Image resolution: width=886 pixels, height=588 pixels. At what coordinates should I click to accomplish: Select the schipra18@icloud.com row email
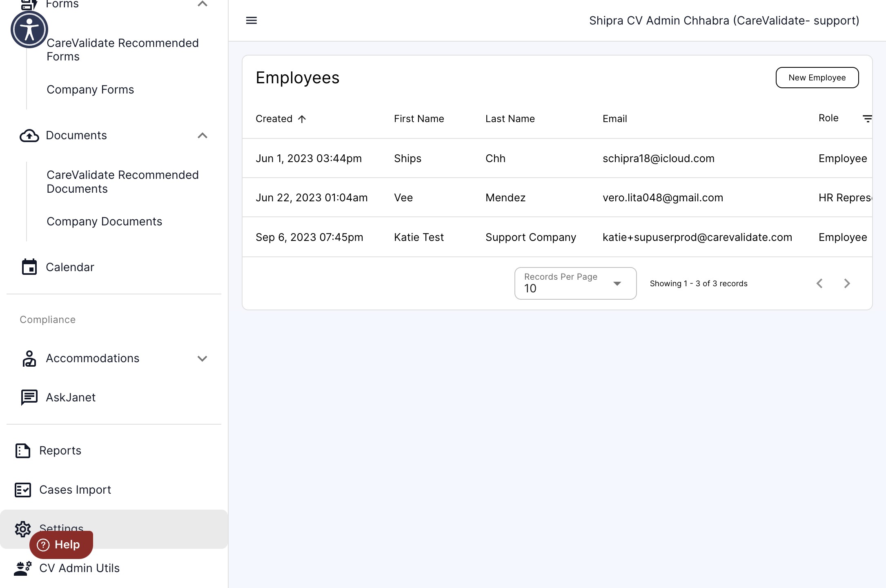[x=659, y=158]
